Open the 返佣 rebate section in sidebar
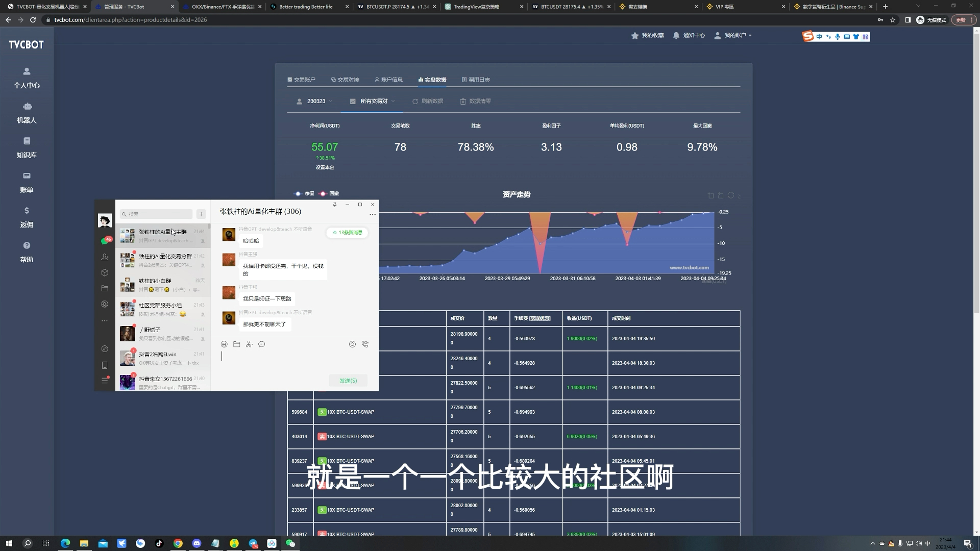 [x=27, y=218]
